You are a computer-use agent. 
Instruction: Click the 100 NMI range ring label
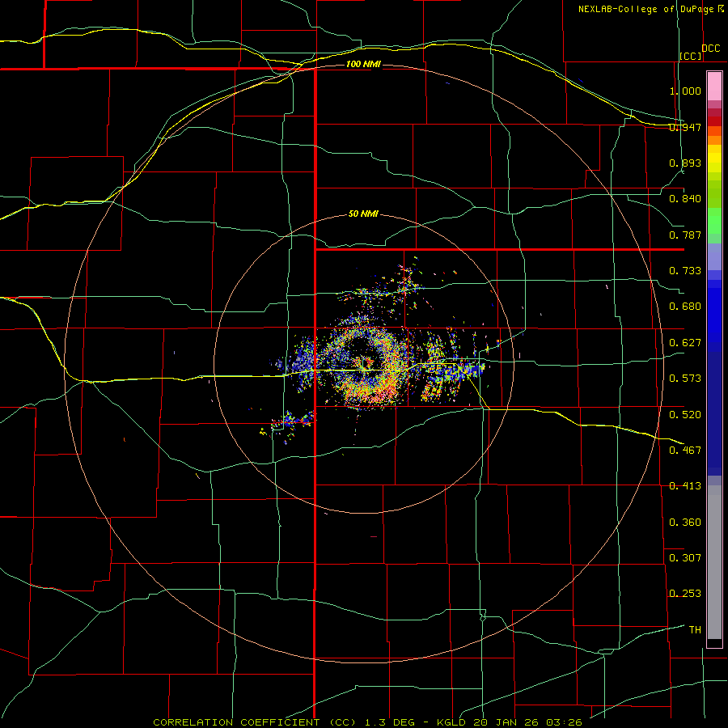(363, 64)
